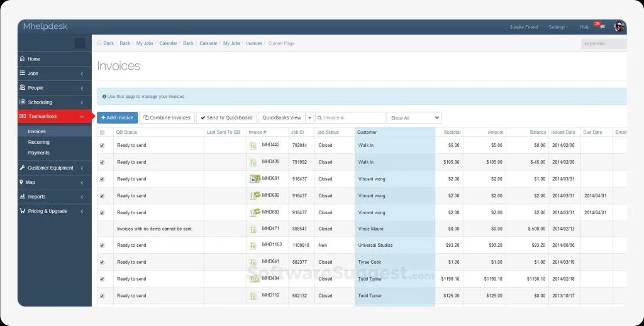Viewport: 644px width, 326px height.
Task: Click the home icon in breadcrumb
Action: (99, 43)
